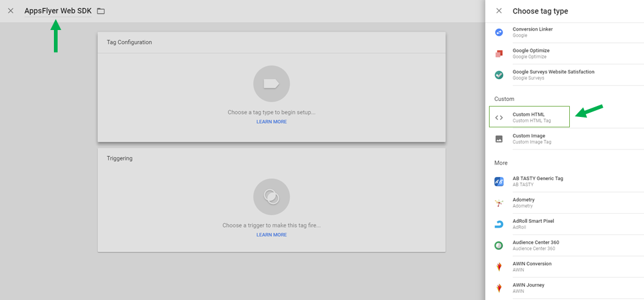Click the AdRoll Smart Pixel icon
Image resolution: width=644 pixels, height=300 pixels.
pos(499,224)
